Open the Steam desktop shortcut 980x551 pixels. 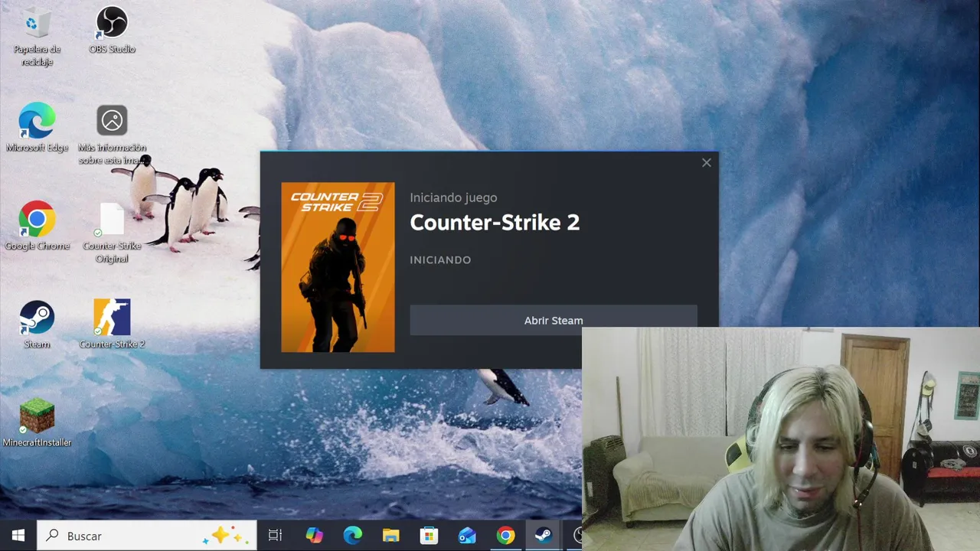[x=37, y=324]
